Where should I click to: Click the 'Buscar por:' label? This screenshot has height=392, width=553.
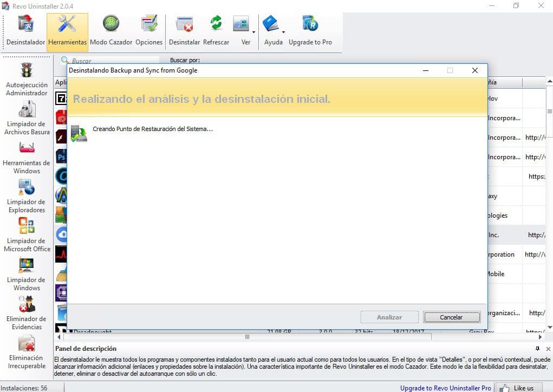click(185, 60)
